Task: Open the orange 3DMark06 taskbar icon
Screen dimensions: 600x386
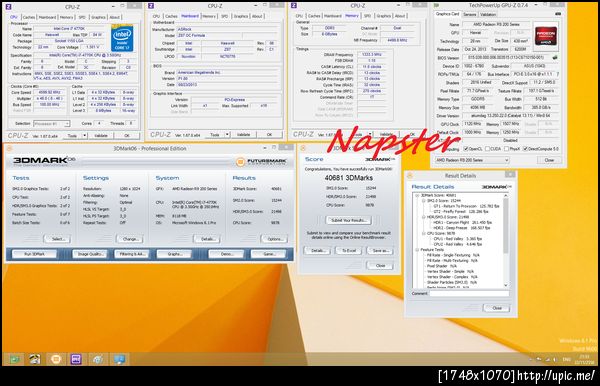Action: click(56, 359)
